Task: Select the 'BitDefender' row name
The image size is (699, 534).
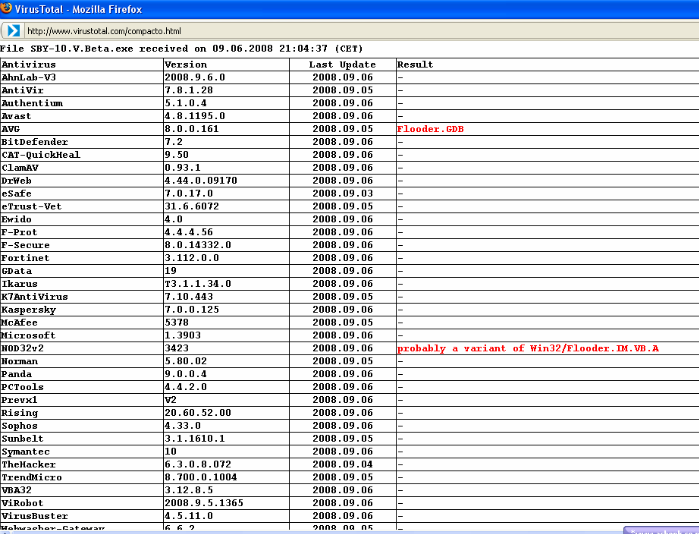Action: [x=35, y=142]
